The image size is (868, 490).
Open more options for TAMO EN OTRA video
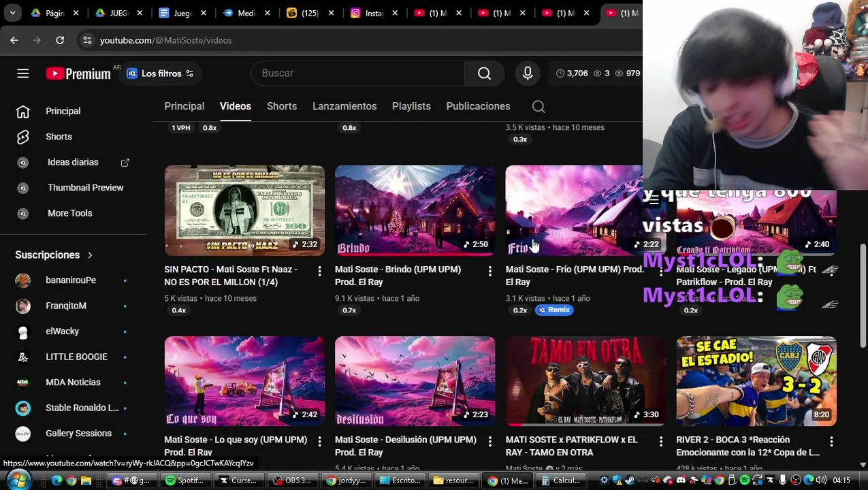pos(660,442)
